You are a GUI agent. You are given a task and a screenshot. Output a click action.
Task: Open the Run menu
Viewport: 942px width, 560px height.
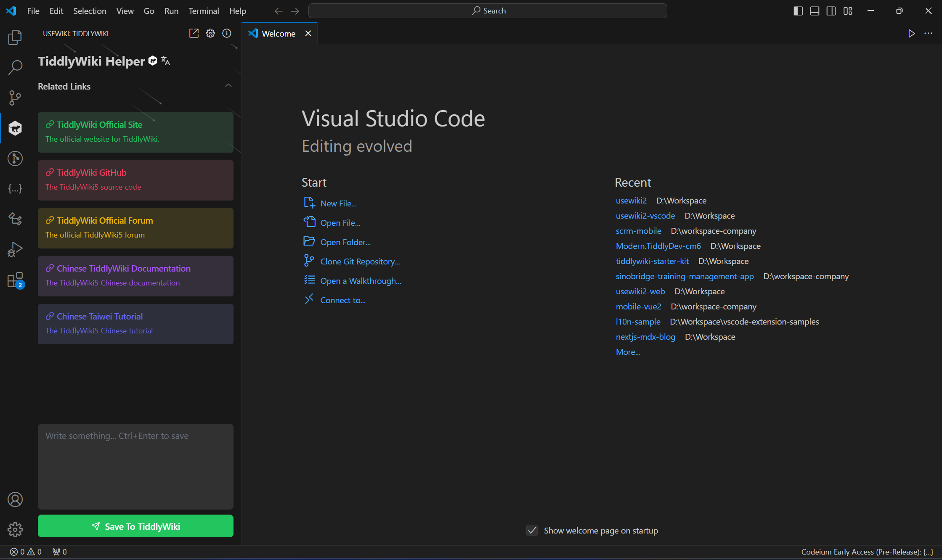click(x=171, y=11)
